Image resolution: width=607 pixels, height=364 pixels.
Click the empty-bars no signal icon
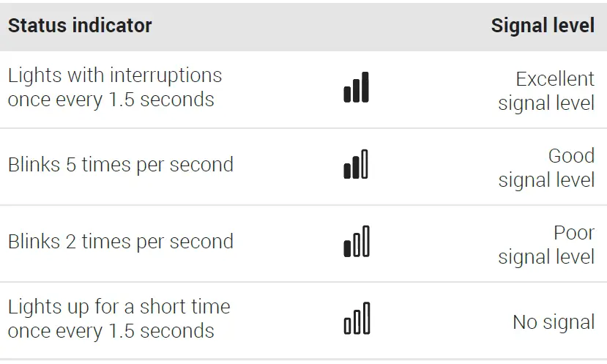[357, 319]
